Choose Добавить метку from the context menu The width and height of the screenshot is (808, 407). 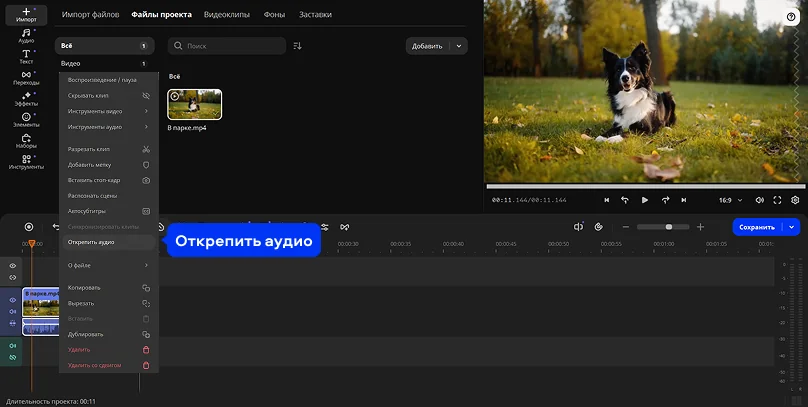(x=108, y=165)
